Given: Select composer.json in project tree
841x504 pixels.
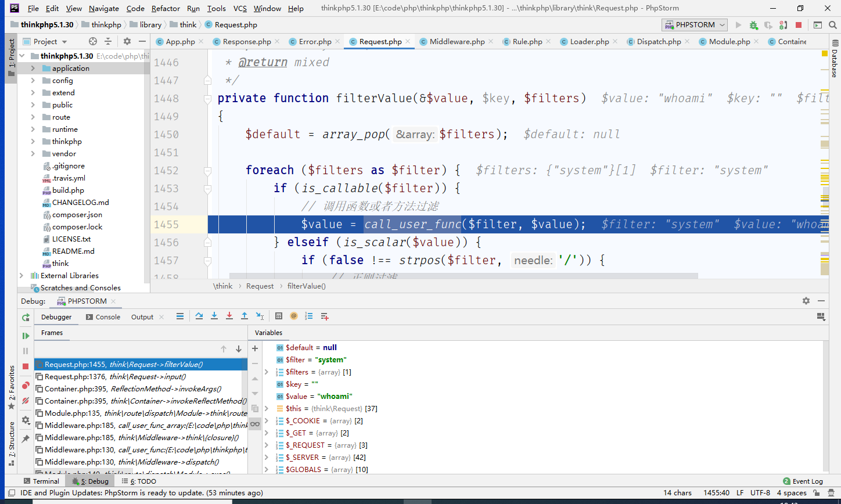Looking at the screenshot, I should 77,214.
